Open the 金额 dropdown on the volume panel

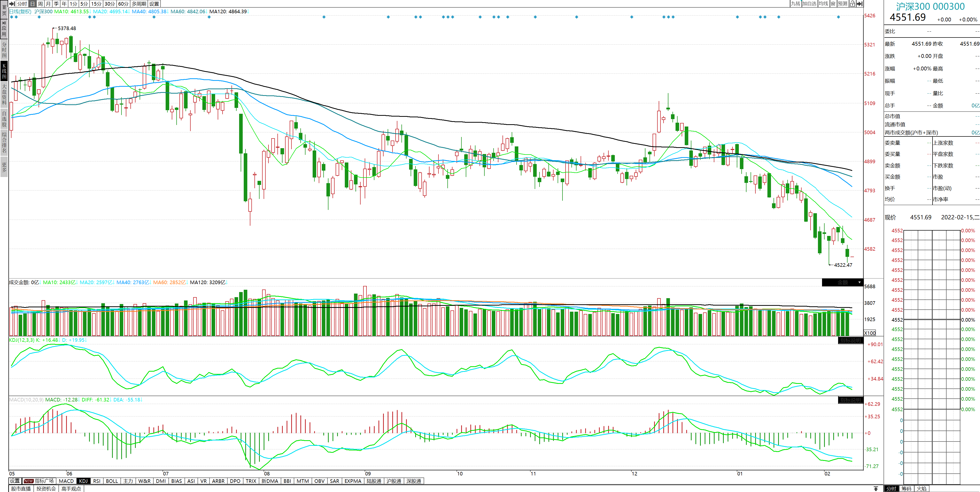pos(843,283)
